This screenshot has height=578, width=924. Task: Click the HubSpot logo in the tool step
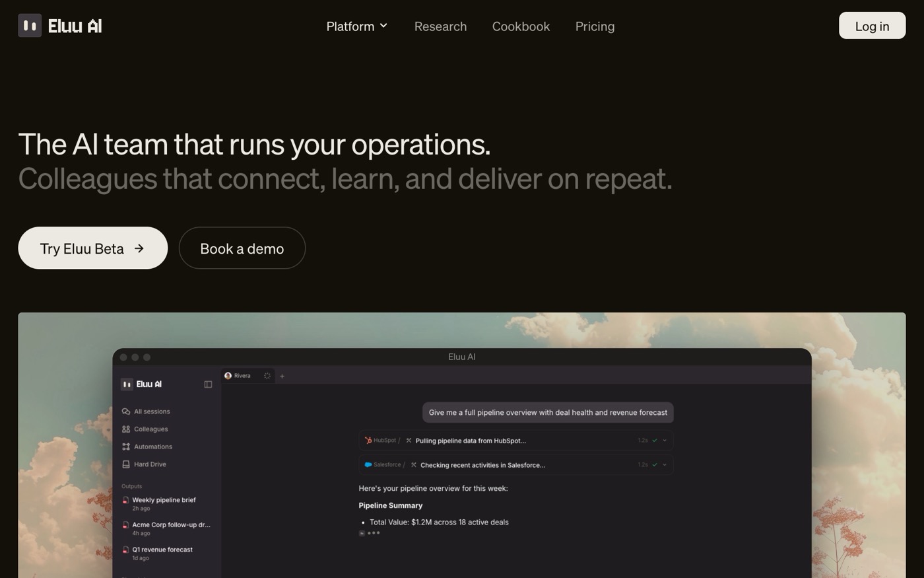pyautogui.click(x=368, y=441)
